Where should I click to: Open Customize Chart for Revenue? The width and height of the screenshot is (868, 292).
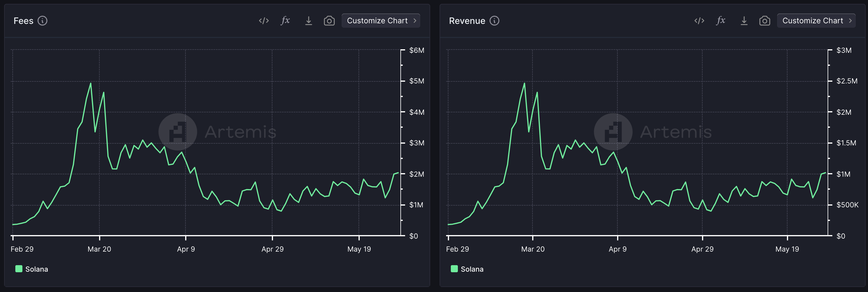812,21
